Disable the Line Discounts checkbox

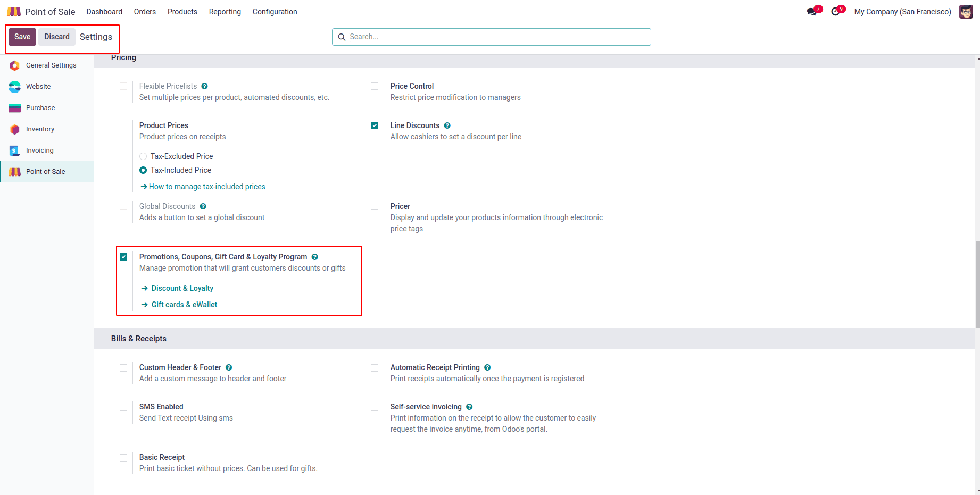coord(375,125)
